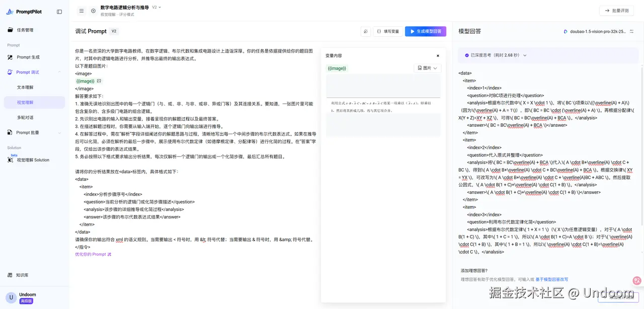Click the 填写变量 button
This screenshot has width=644, height=309.
point(388,31)
